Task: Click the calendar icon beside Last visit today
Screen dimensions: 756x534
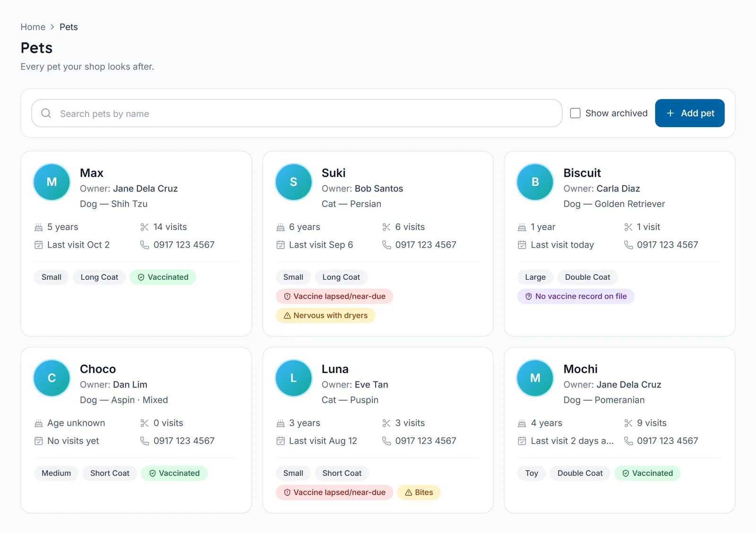Action: [x=522, y=245]
